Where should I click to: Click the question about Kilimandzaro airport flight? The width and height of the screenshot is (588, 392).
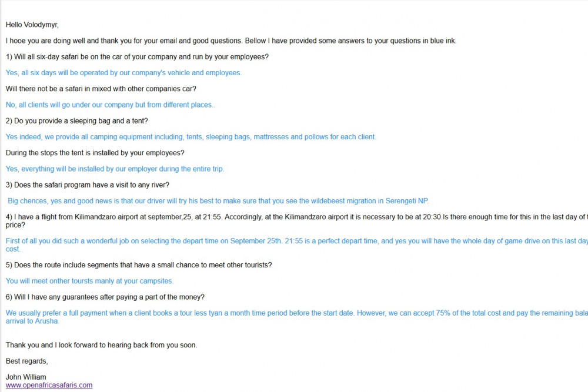click(x=296, y=221)
